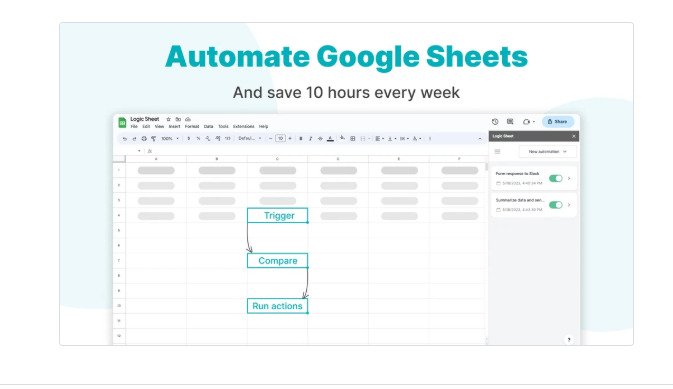Toggle the Form response to Slack automation
Screen dimensions: 673x389
pos(555,178)
